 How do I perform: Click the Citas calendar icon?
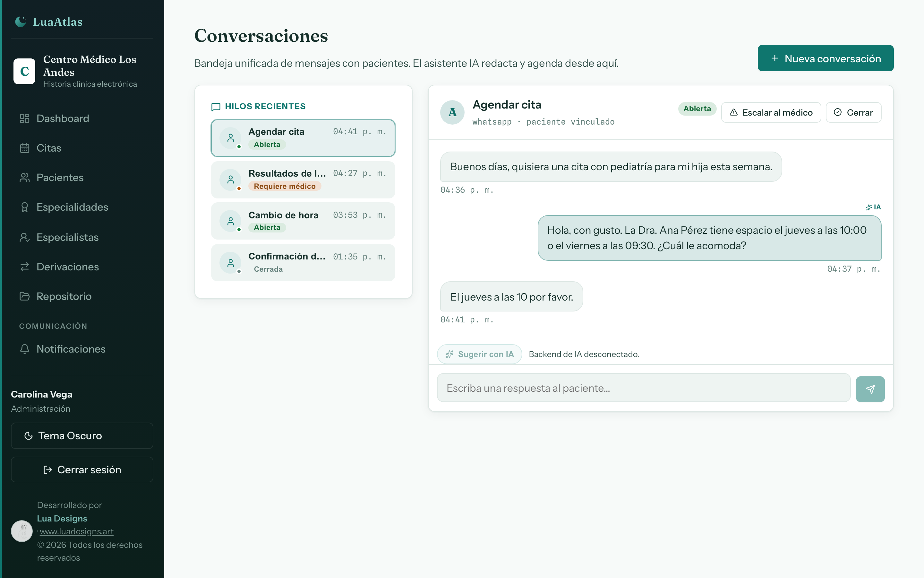click(24, 148)
